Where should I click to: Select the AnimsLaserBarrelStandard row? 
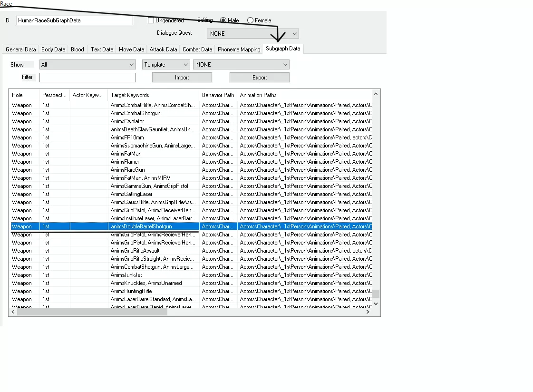(x=192, y=300)
